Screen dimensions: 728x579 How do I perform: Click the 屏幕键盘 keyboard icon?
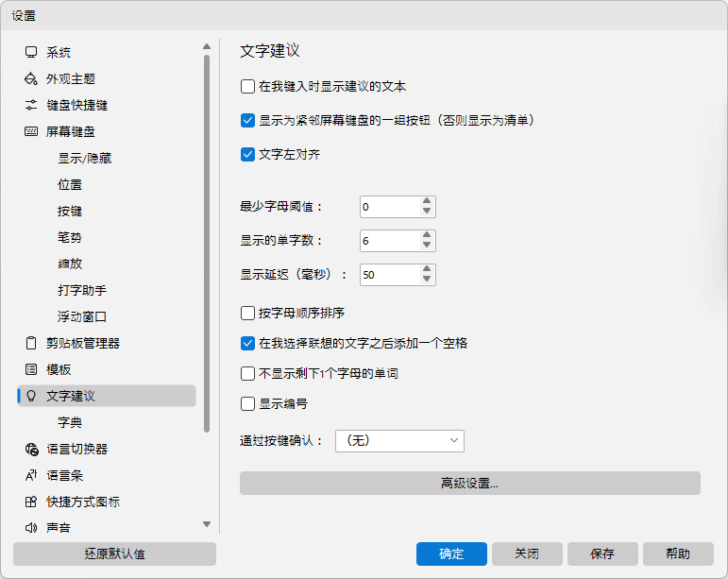pyautogui.click(x=31, y=132)
